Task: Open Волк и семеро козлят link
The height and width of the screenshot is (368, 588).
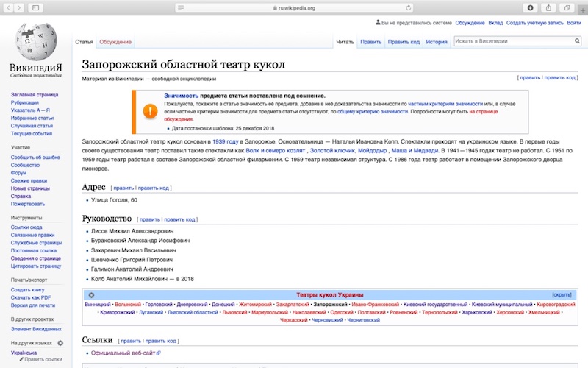Action: [x=276, y=151]
